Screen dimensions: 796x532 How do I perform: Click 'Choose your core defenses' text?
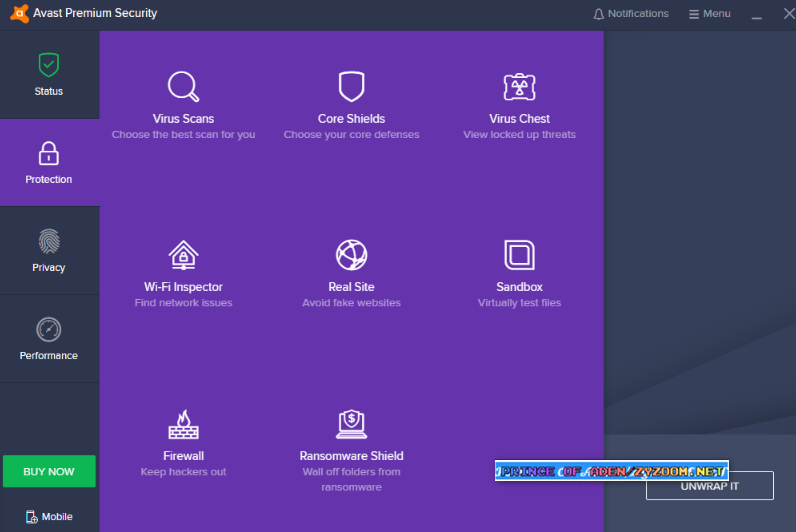coord(351,135)
